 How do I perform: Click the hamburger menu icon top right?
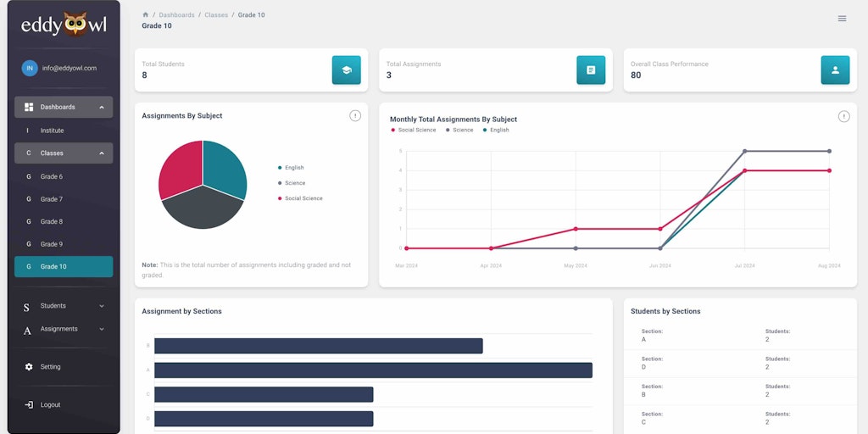842,19
